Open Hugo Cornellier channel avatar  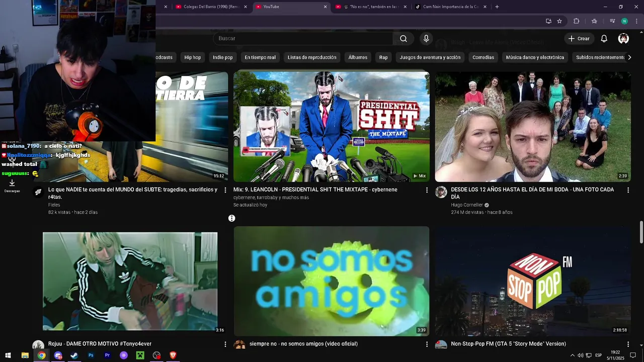point(441,192)
